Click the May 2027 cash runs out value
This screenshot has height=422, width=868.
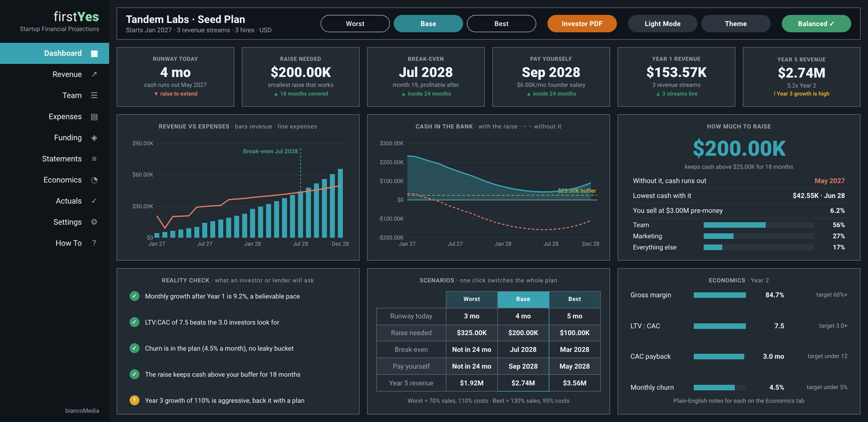pyautogui.click(x=830, y=181)
